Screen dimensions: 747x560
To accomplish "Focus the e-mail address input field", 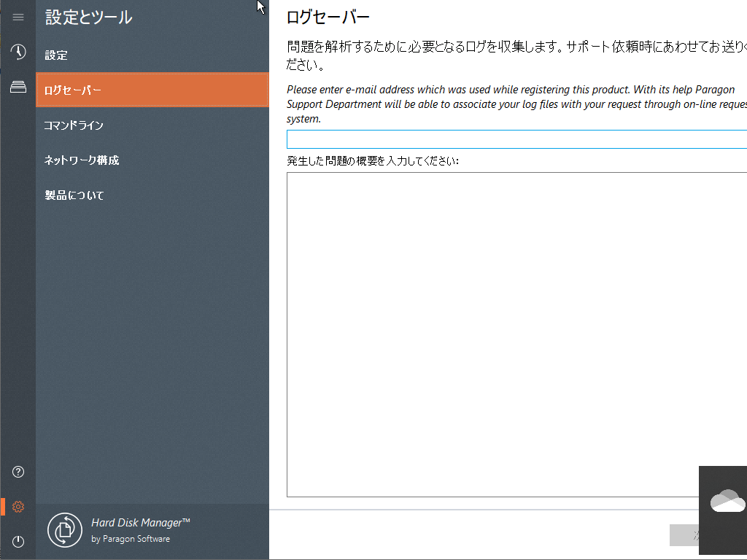I will point(511,139).
